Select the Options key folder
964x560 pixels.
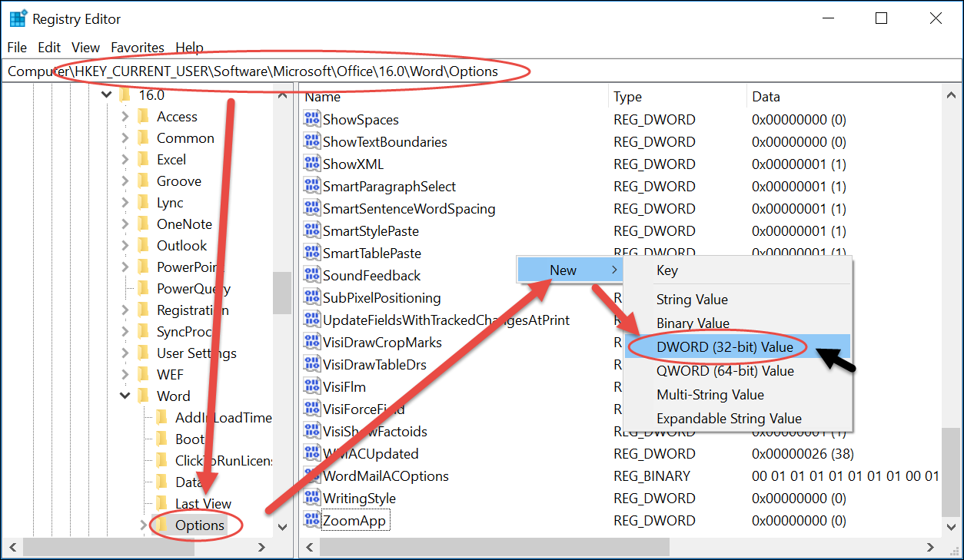click(x=201, y=525)
